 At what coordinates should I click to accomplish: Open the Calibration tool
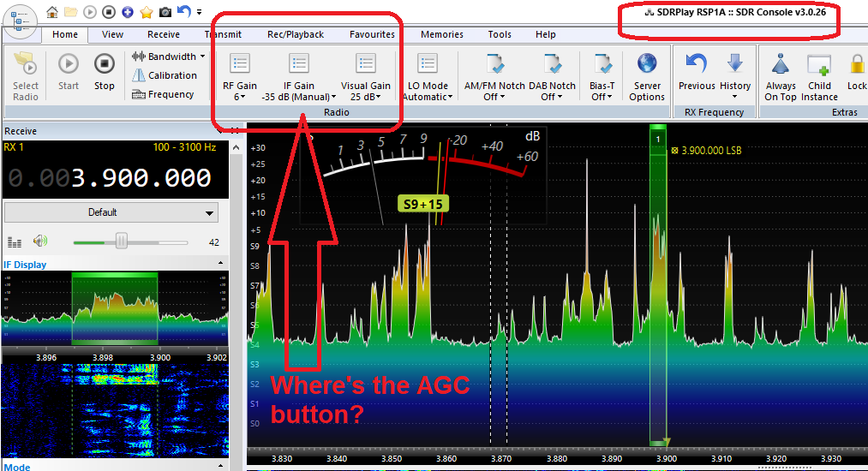165,75
